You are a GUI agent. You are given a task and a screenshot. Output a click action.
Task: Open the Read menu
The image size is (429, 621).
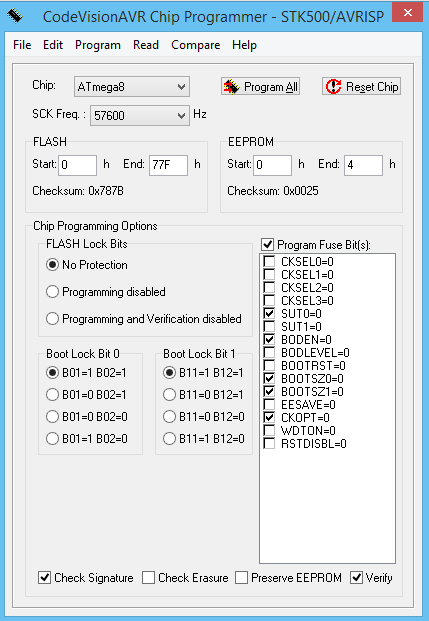(x=146, y=45)
